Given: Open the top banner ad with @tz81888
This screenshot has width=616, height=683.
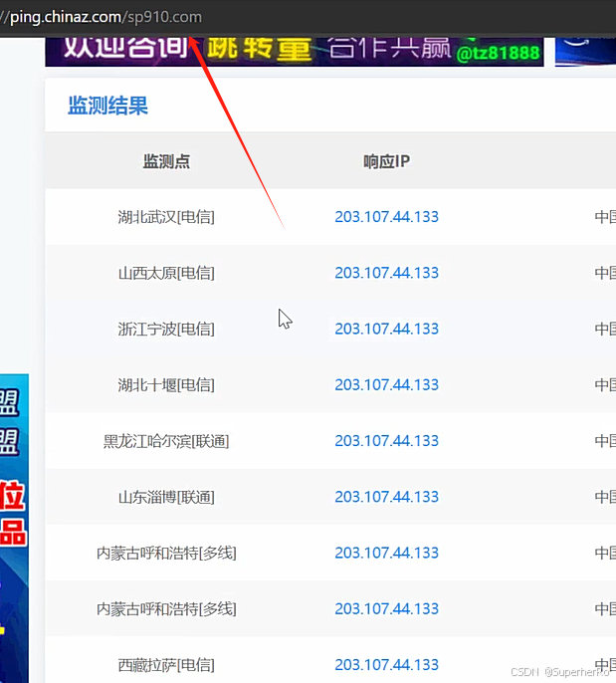Looking at the screenshot, I should [295, 52].
